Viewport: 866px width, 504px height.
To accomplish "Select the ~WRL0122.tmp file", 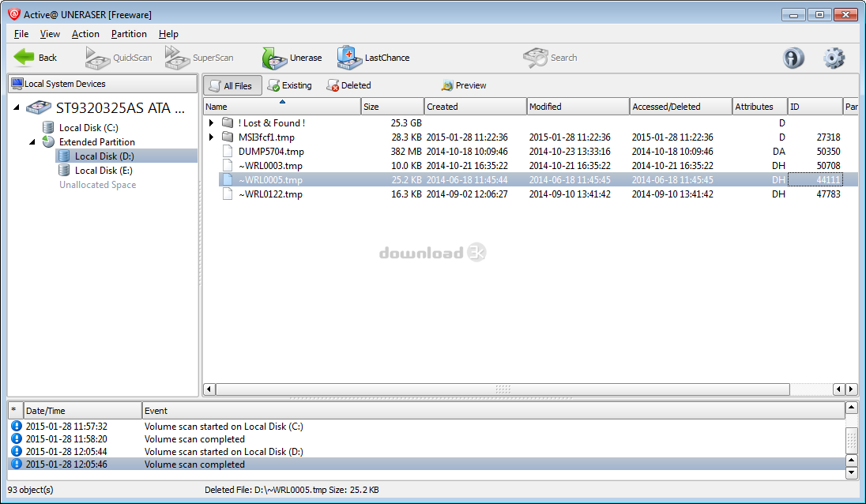I will pyautogui.click(x=270, y=194).
